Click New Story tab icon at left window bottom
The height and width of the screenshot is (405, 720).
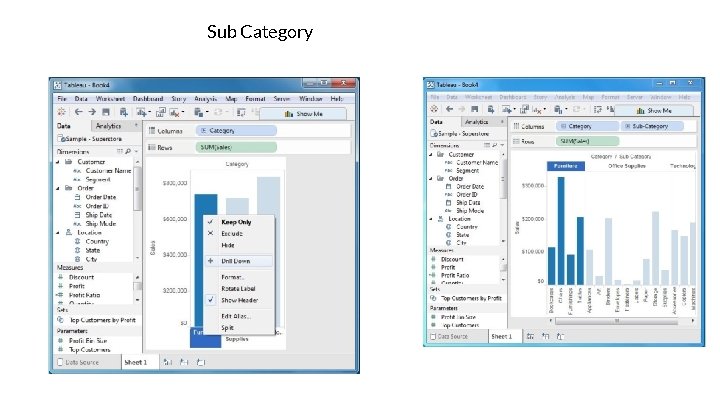200,362
